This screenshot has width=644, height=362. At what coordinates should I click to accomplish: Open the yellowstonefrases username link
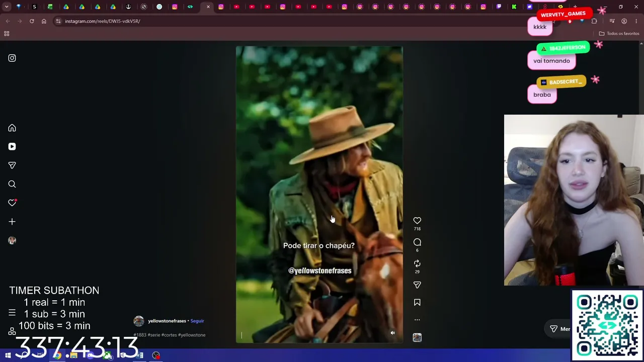(x=167, y=321)
